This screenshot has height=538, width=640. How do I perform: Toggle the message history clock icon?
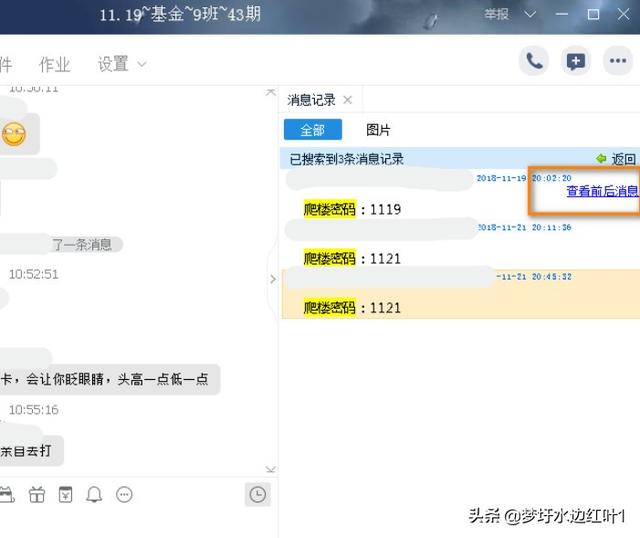[258, 494]
